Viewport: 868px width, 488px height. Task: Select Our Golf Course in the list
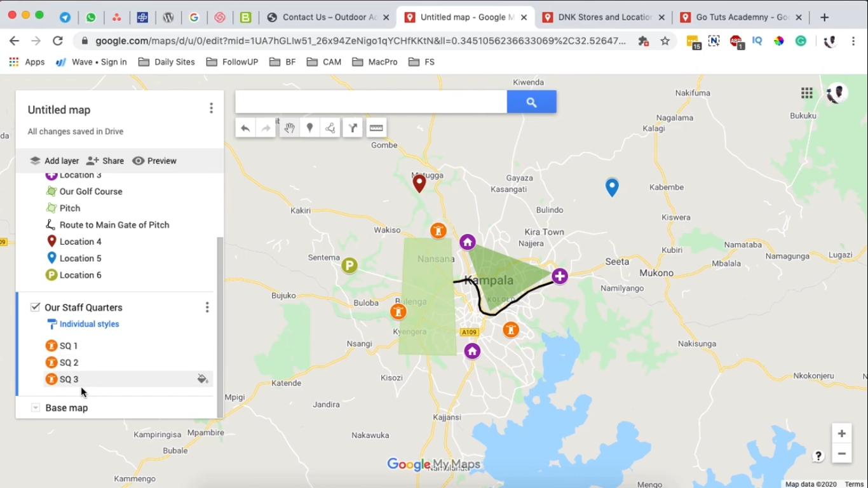(91, 191)
